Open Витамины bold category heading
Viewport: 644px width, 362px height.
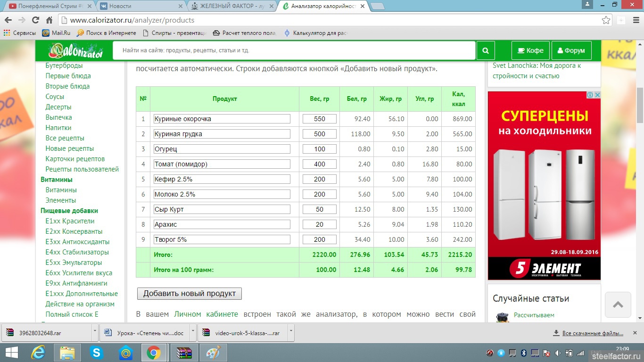57,180
